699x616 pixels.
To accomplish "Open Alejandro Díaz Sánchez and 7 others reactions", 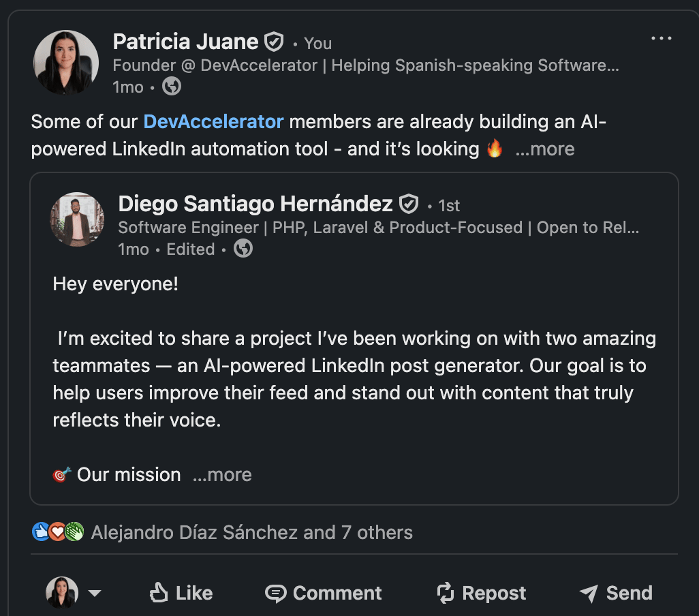I will coord(252,532).
